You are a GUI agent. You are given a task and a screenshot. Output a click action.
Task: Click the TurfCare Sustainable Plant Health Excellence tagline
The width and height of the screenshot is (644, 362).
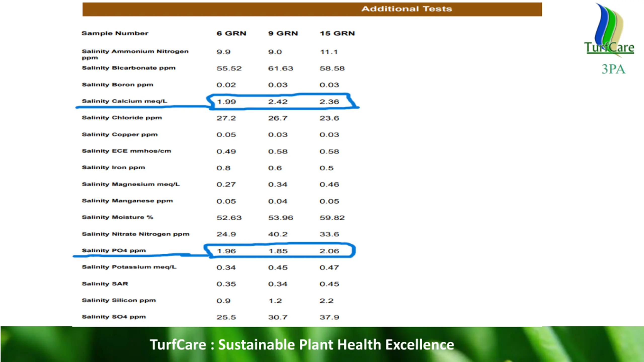coord(302,345)
